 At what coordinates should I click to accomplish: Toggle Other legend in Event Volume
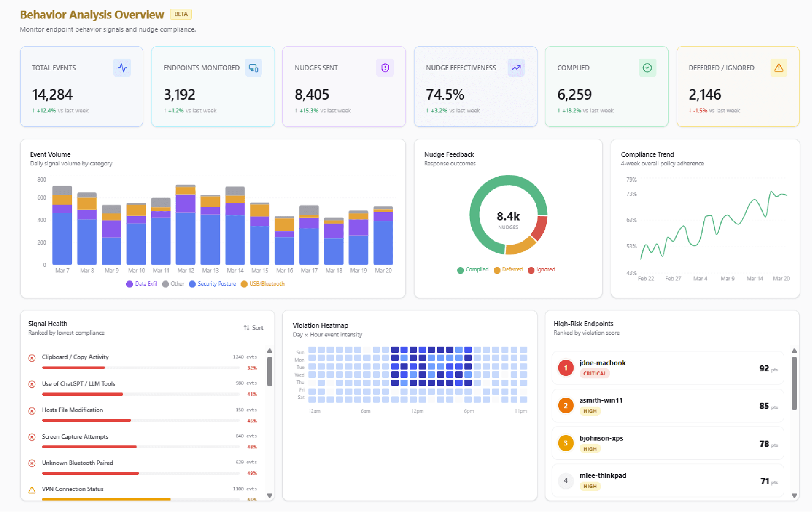[174, 284]
